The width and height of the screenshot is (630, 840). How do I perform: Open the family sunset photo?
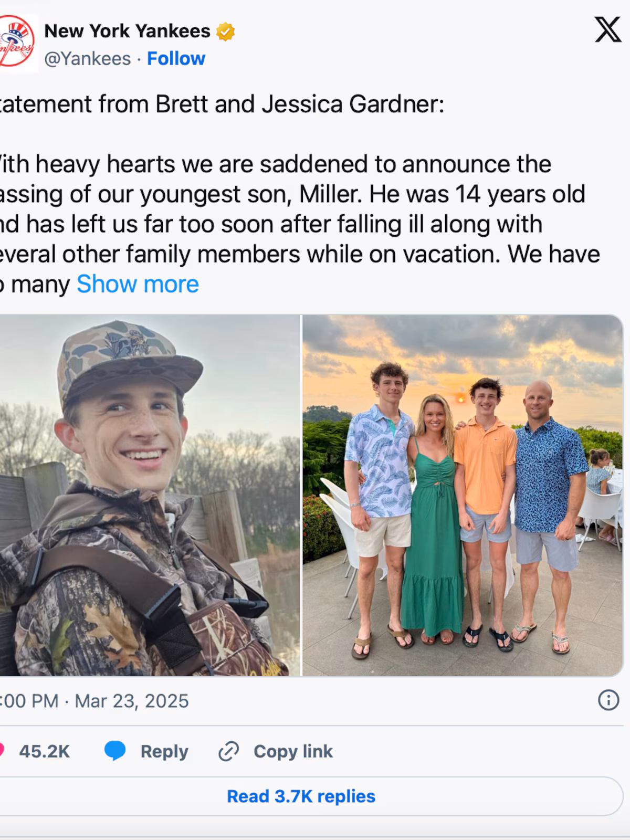(x=463, y=495)
